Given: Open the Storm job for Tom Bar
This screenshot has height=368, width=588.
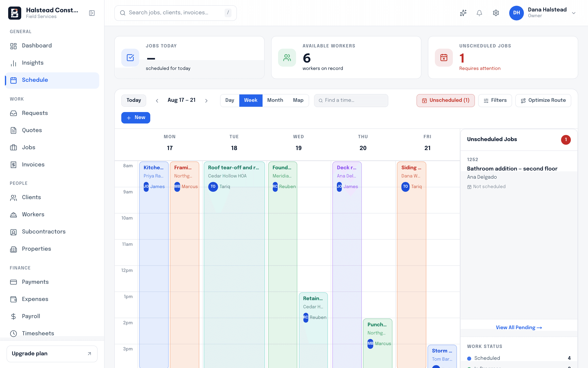Looking at the screenshot, I should (x=442, y=356).
